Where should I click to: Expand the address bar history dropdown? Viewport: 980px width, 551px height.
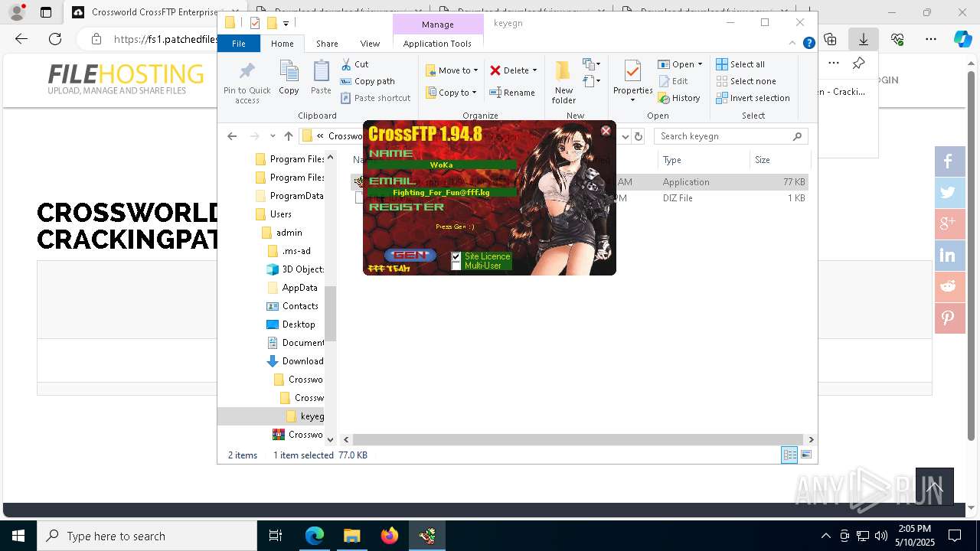[625, 136]
